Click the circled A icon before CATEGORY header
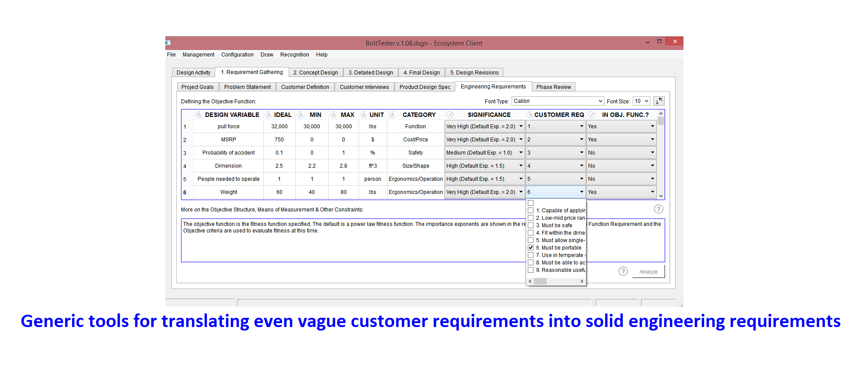Image resolution: width=868 pixels, height=387 pixels. click(392, 115)
